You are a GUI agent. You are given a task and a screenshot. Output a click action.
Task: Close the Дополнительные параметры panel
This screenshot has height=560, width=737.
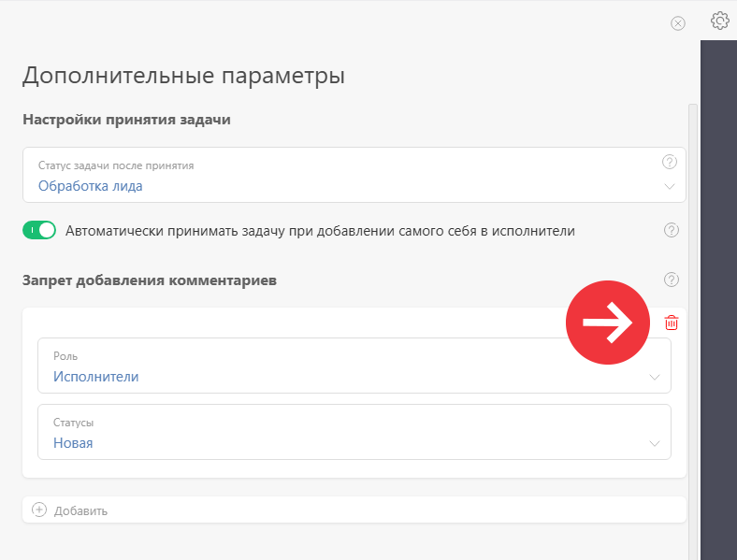point(678,23)
